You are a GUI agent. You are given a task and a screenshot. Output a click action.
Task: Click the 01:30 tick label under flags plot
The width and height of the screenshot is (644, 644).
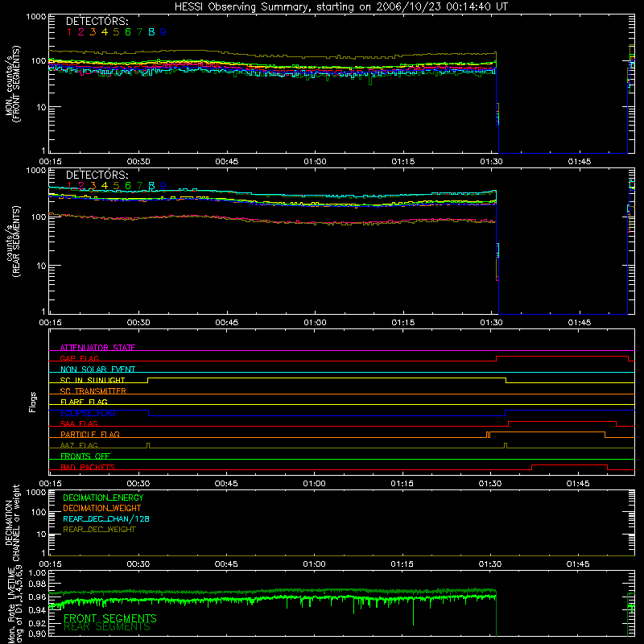point(490,484)
